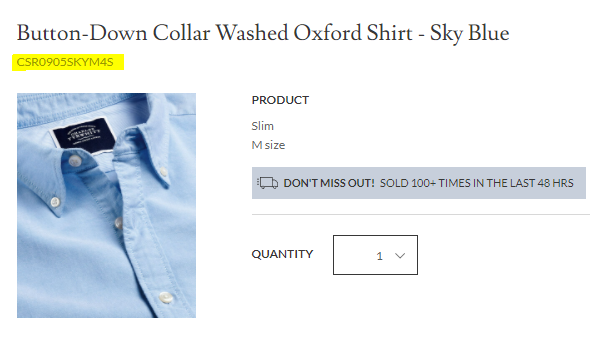Image resolution: width=590 pixels, height=364 pixels.
Task: Click the top placket button beneath brand label
Action: 75,161
